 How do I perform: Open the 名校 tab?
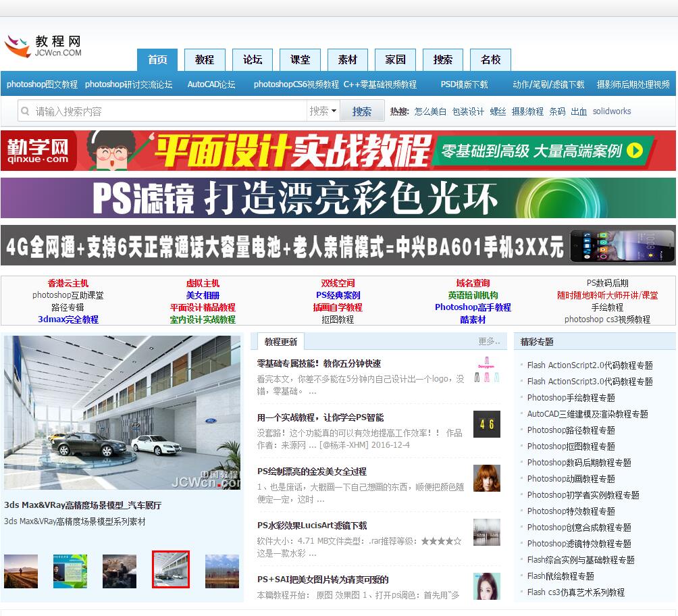[x=490, y=59]
